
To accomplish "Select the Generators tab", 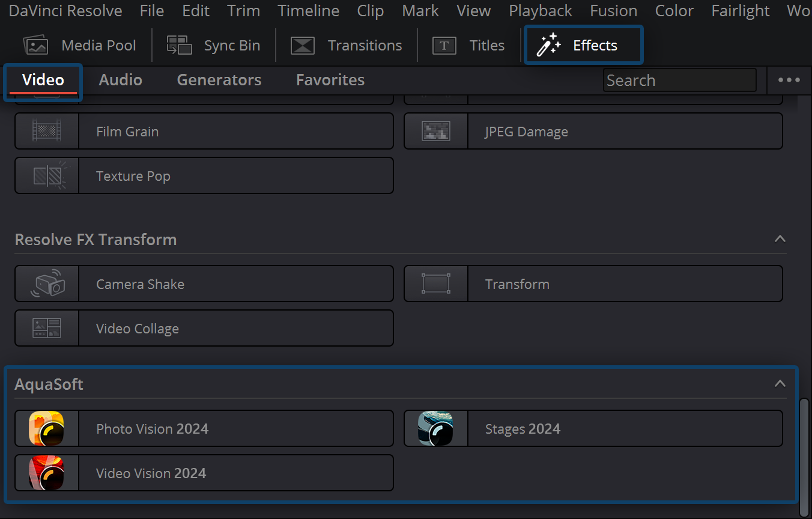I will 219,79.
